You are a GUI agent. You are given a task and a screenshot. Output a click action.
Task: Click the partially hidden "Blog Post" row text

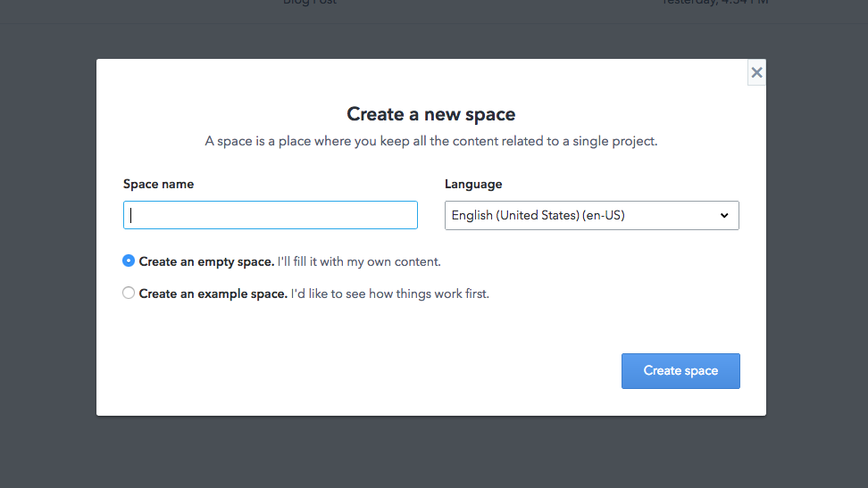click(309, 3)
